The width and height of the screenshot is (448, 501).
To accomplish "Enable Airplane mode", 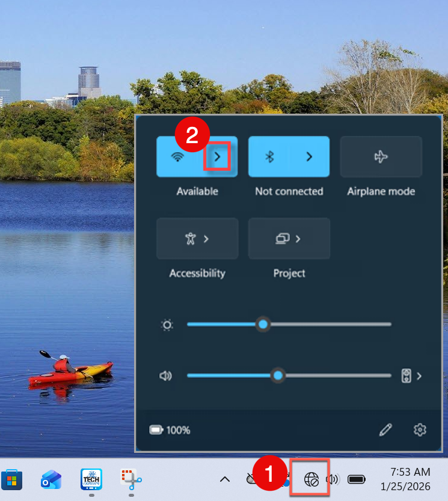I will pos(381,157).
